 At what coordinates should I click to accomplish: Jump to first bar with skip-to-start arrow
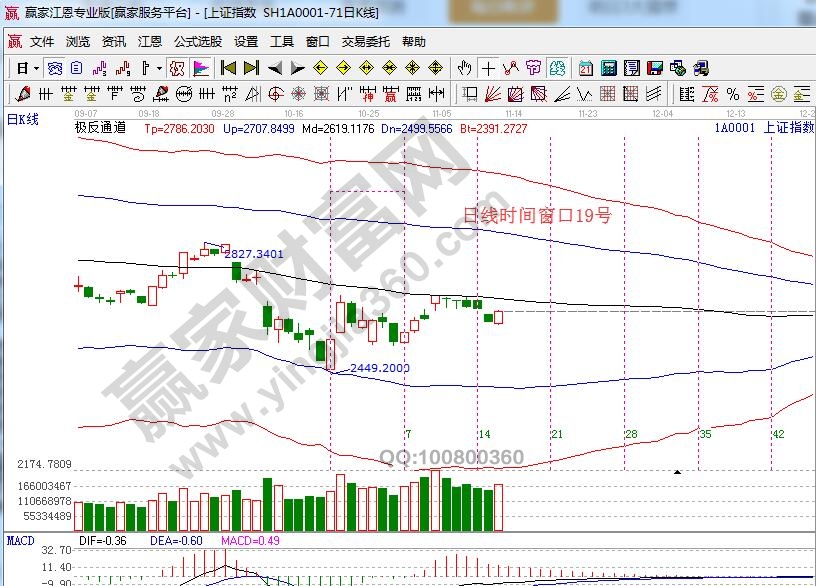(x=228, y=68)
